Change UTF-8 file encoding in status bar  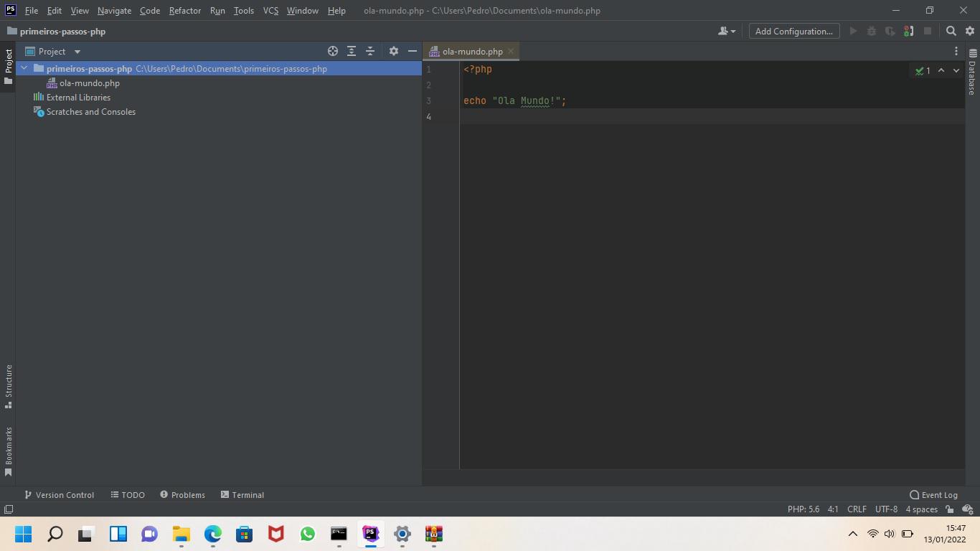point(886,509)
